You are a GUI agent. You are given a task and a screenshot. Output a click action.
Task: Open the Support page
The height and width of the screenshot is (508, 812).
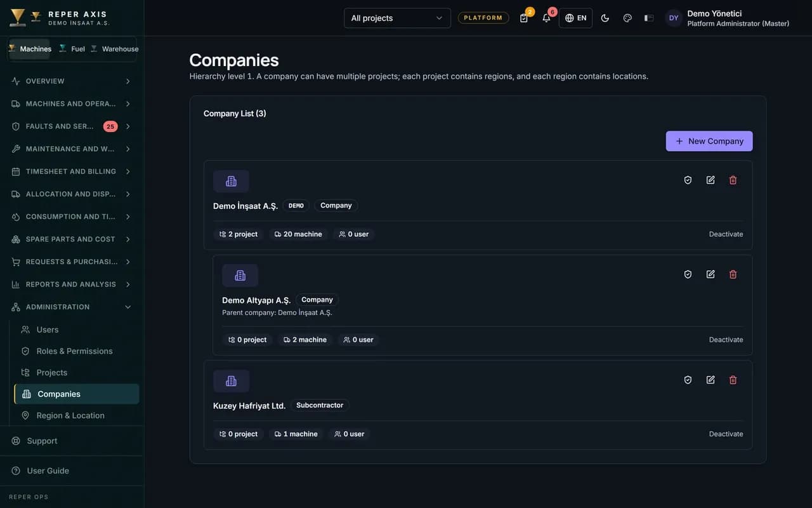point(72,441)
